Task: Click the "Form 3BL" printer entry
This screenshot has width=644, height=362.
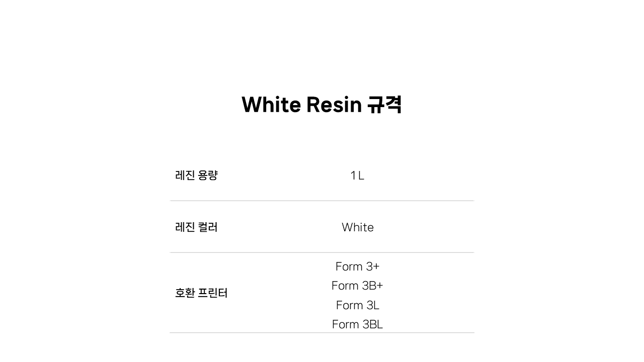Action: (x=357, y=324)
